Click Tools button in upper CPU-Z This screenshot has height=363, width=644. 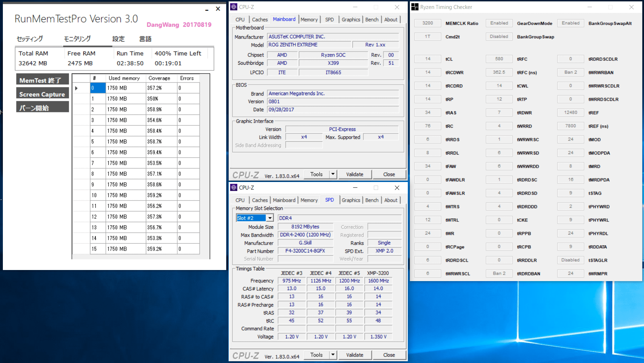click(316, 174)
